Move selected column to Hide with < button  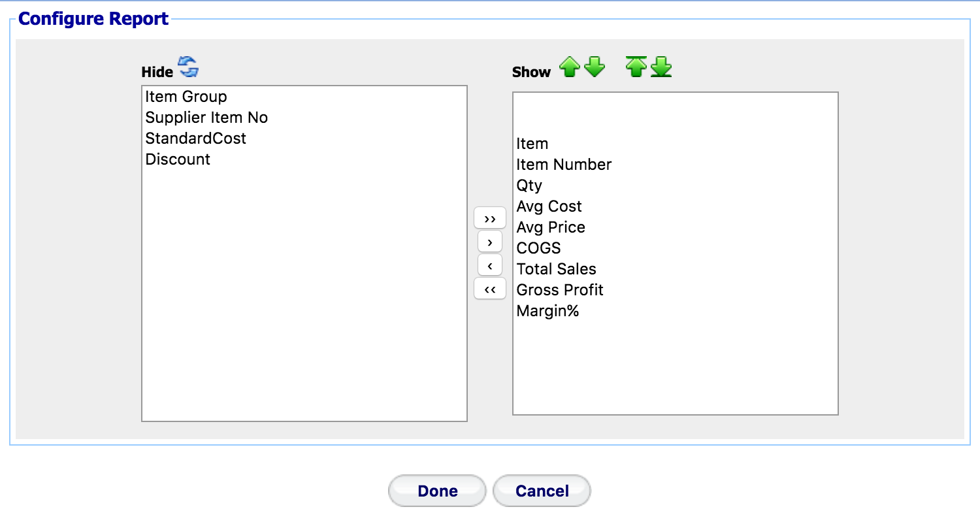point(490,265)
